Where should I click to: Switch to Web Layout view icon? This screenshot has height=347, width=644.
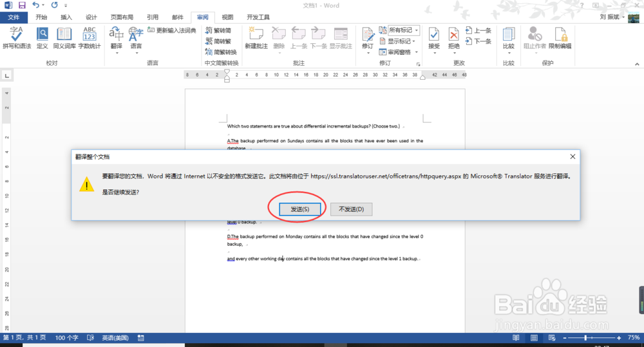tap(552, 337)
